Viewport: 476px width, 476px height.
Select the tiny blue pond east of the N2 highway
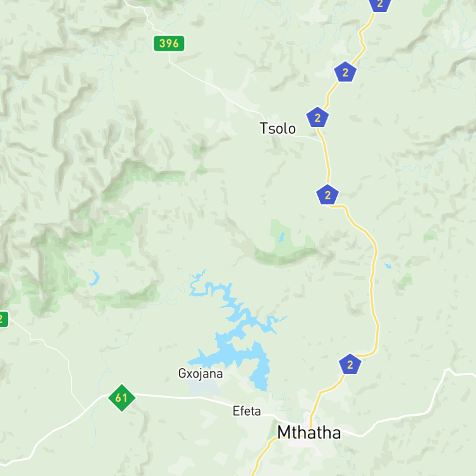coord(388,266)
